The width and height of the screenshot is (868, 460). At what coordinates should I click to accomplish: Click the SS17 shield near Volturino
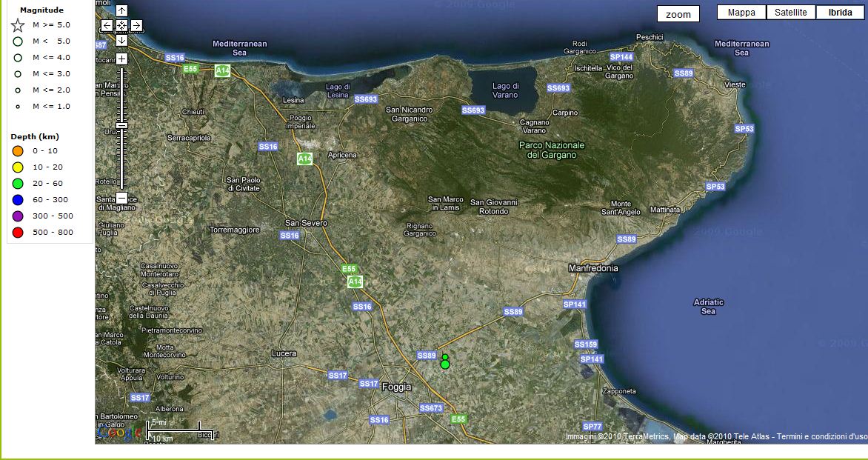[140, 398]
